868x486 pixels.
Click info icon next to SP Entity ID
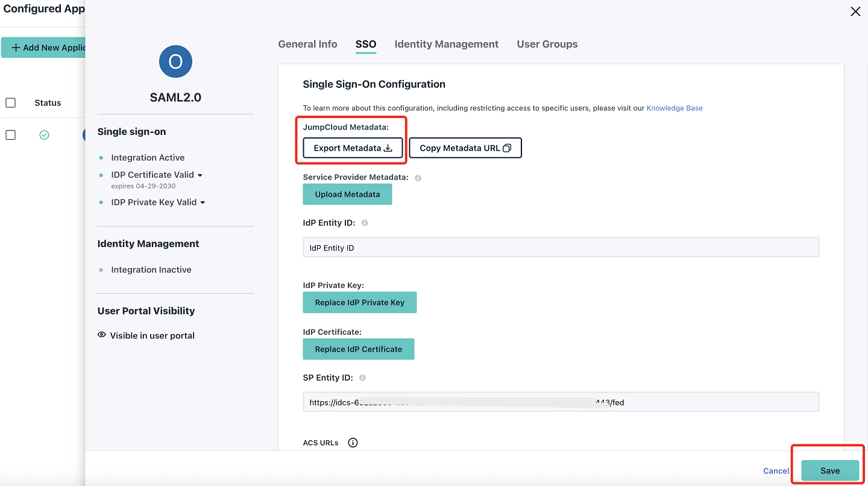coord(362,378)
